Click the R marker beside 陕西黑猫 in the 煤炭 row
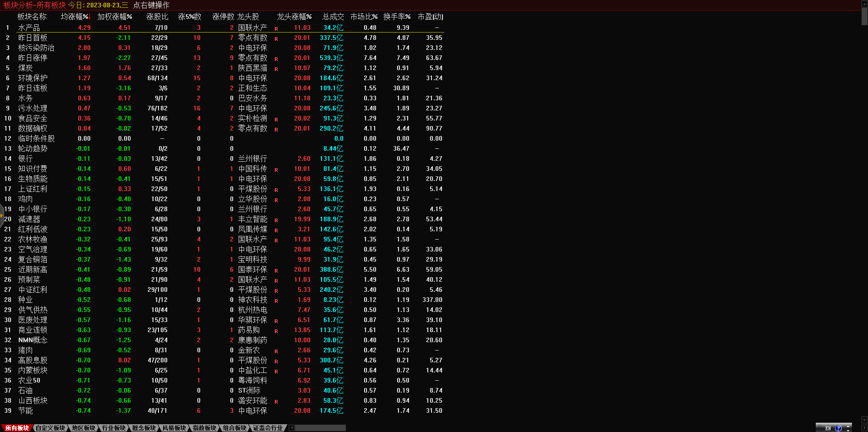 click(x=276, y=69)
